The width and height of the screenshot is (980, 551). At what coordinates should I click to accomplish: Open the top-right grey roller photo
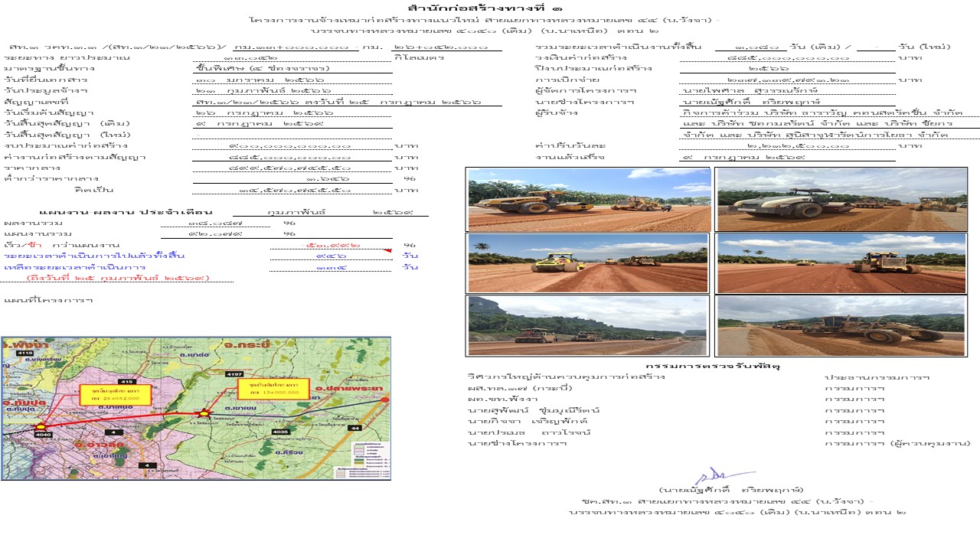[x=841, y=199]
